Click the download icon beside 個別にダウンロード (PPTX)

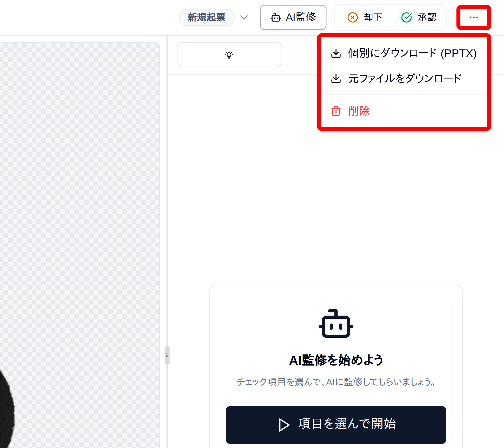[336, 53]
